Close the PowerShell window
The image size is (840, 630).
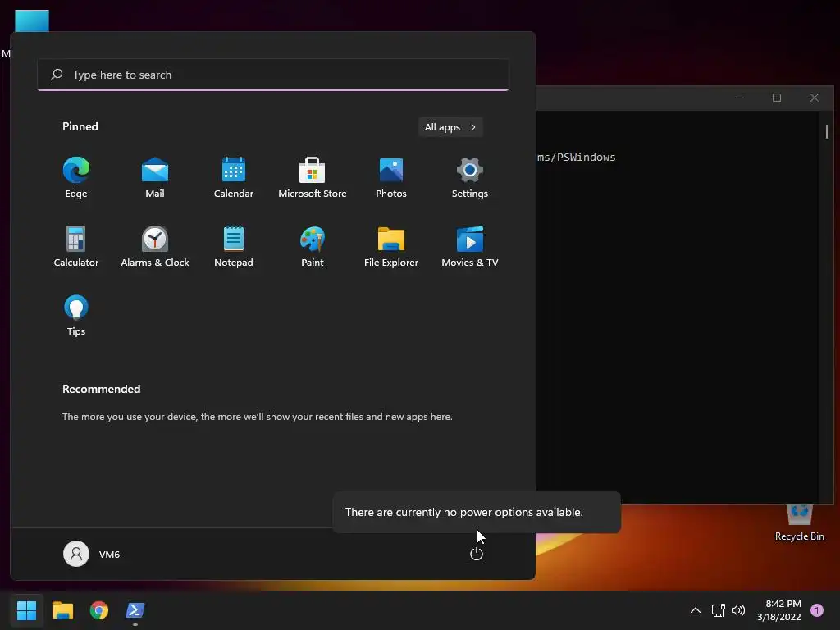click(x=815, y=98)
